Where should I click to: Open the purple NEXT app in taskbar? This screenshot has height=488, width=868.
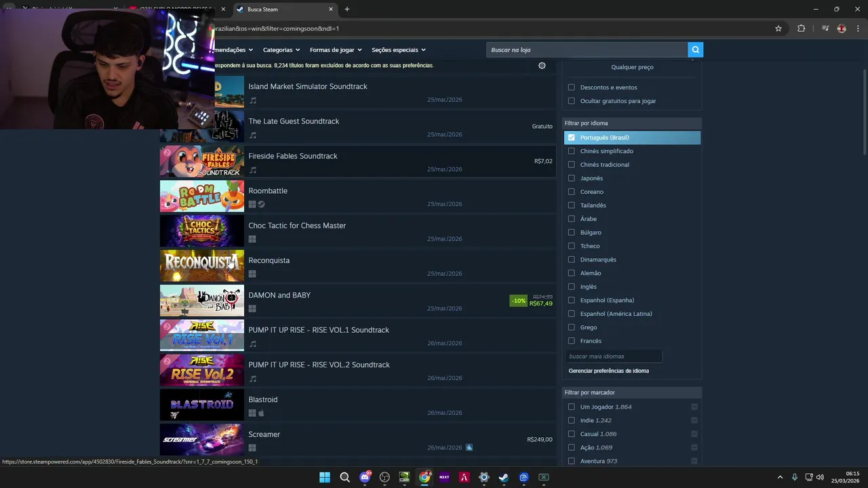pyautogui.click(x=444, y=477)
